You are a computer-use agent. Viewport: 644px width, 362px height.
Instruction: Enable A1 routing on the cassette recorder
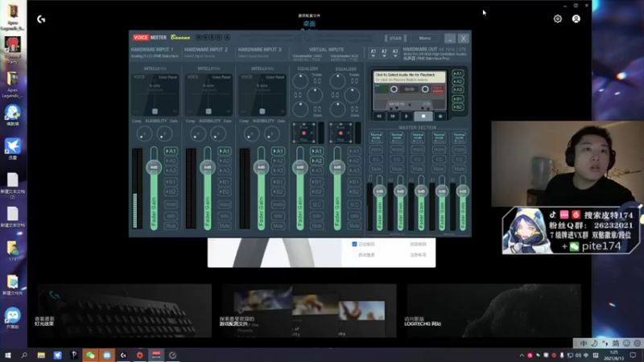tap(458, 74)
